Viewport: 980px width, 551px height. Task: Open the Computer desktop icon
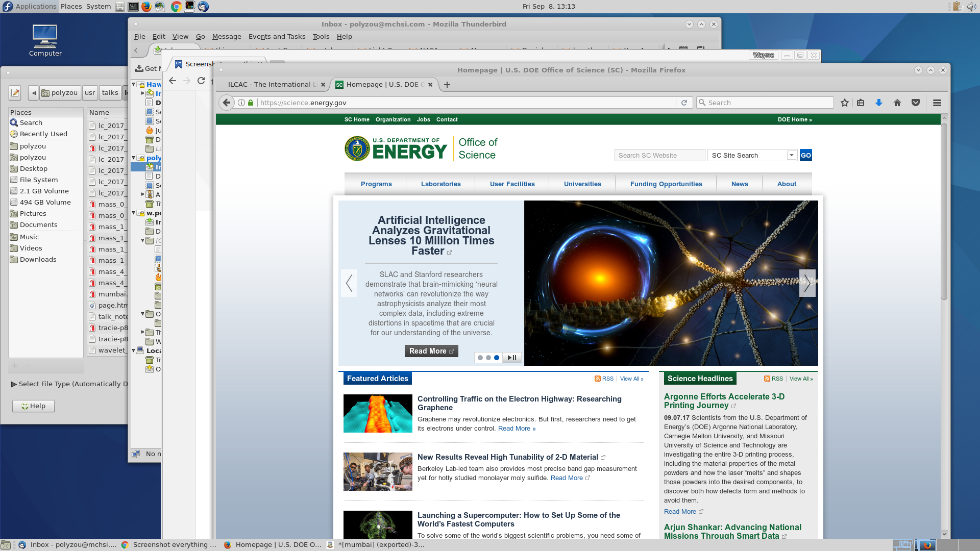tap(45, 40)
